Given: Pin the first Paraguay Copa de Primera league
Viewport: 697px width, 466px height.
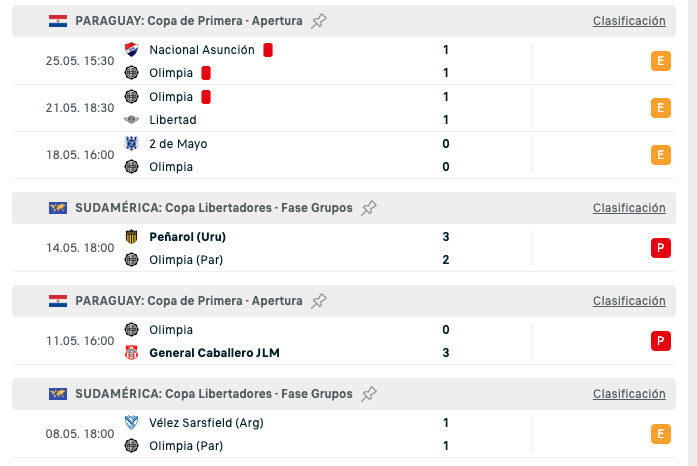Looking at the screenshot, I should click(x=319, y=21).
